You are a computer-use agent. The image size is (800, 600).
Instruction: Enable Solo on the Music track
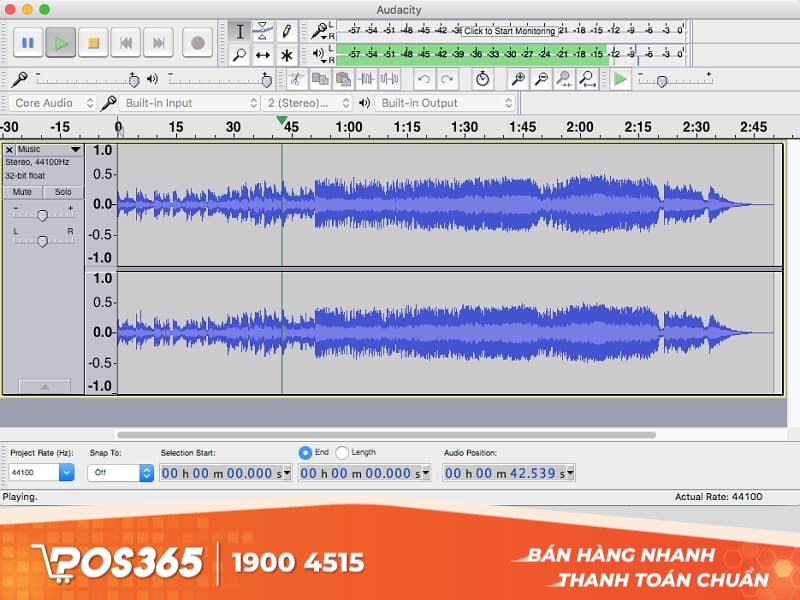point(63,191)
